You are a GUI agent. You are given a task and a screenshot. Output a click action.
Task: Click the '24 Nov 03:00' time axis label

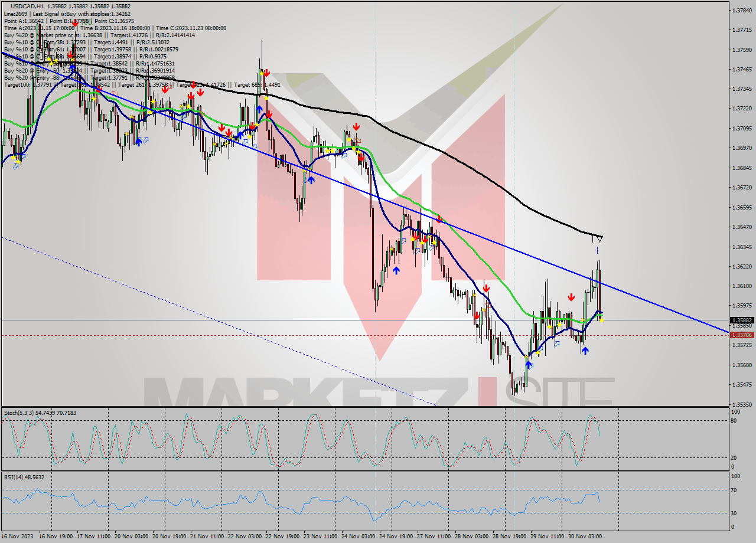pos(358,537)
